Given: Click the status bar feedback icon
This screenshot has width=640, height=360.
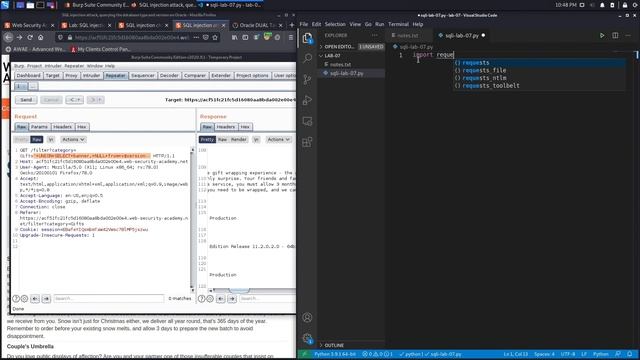Looking at the screenshot, I should (618, 354).
